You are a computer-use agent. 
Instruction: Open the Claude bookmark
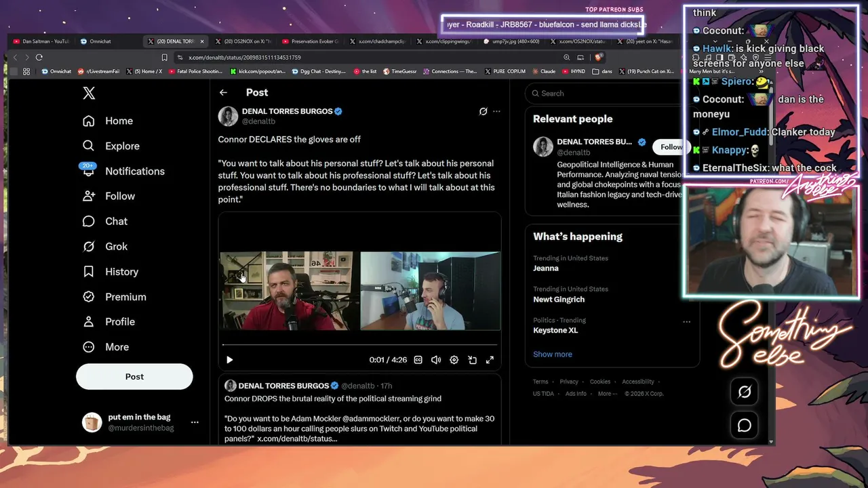click(543, 71)
